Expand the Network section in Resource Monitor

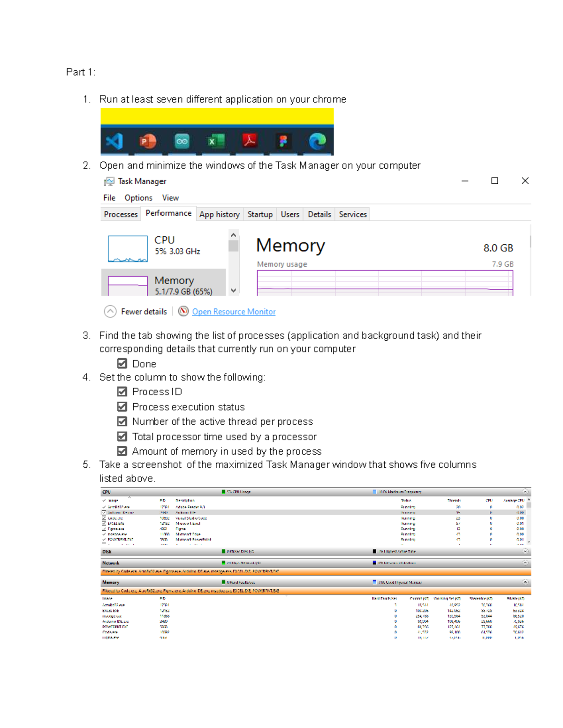point(524,562)
